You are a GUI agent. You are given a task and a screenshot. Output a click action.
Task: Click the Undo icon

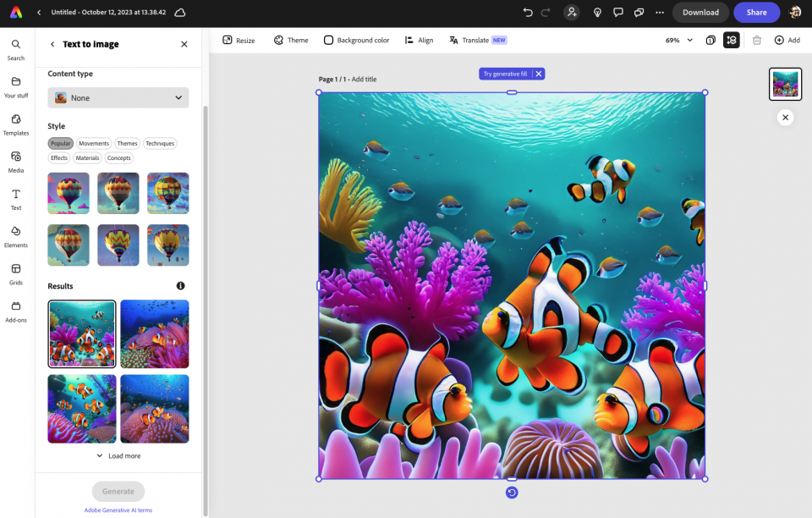526,12
